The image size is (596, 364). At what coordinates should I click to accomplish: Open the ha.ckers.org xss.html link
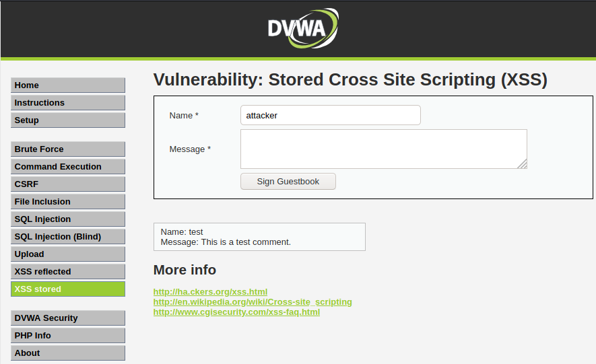pos(210,291)
